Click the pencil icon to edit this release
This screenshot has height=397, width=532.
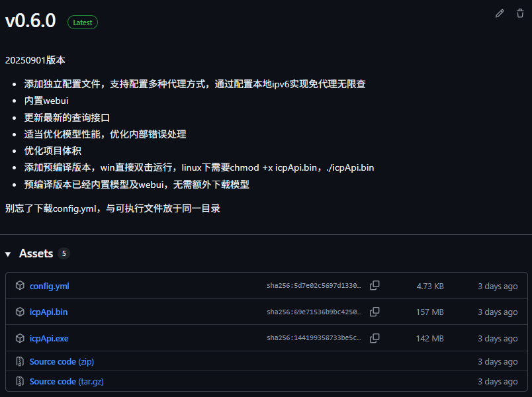(500, 13)
